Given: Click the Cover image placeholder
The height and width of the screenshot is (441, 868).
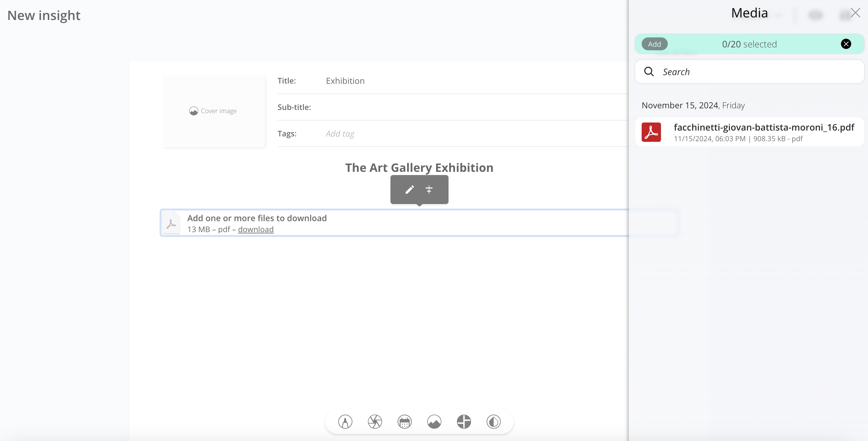Looking at the screenshot, I should click(x=213, y=111).
